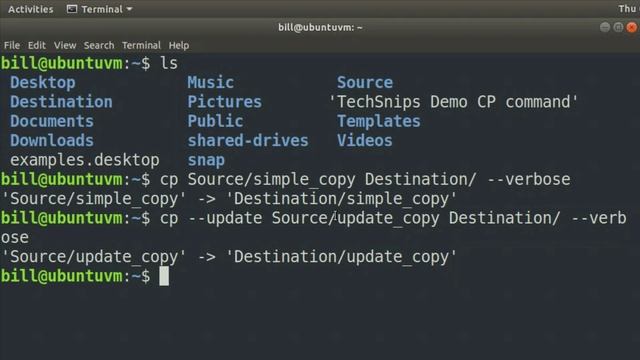Click 'Destination/simple_copy' in verbose output
Screen dimensions: 640x360
pos(341,199)
